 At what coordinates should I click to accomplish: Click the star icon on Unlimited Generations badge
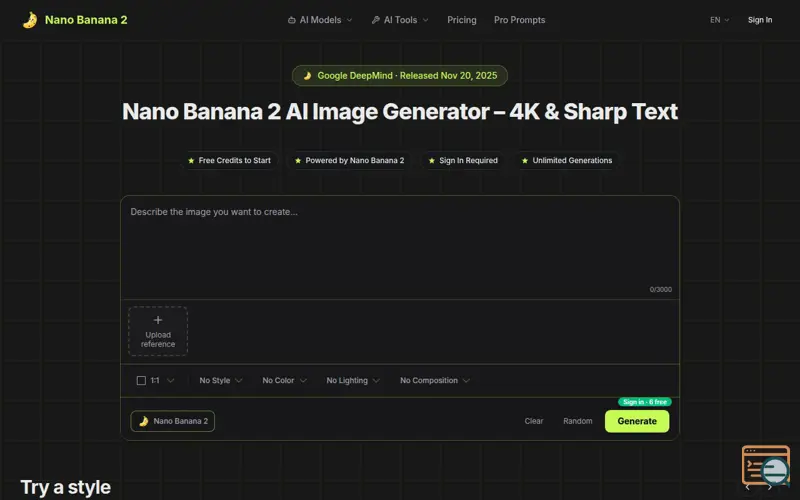tap(524, 161)
